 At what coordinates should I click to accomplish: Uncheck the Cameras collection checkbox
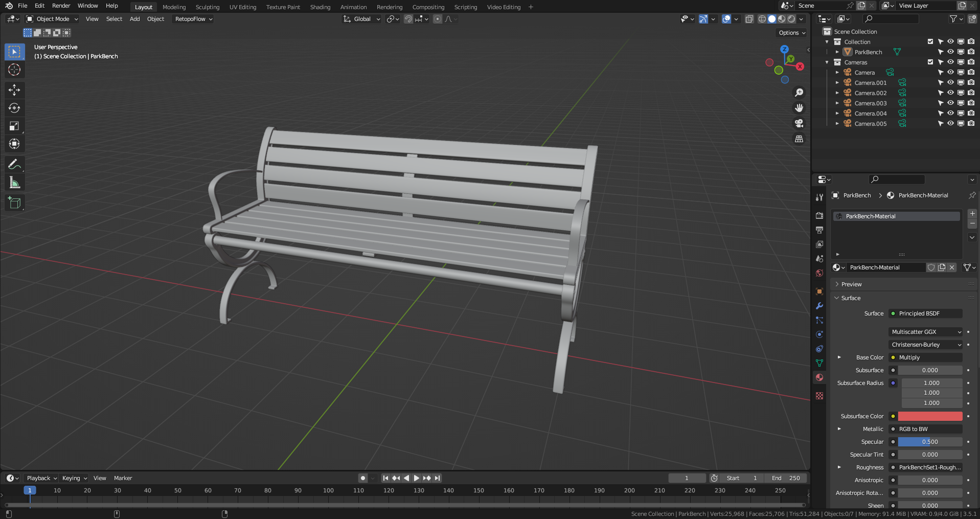[x=930, y=62]
